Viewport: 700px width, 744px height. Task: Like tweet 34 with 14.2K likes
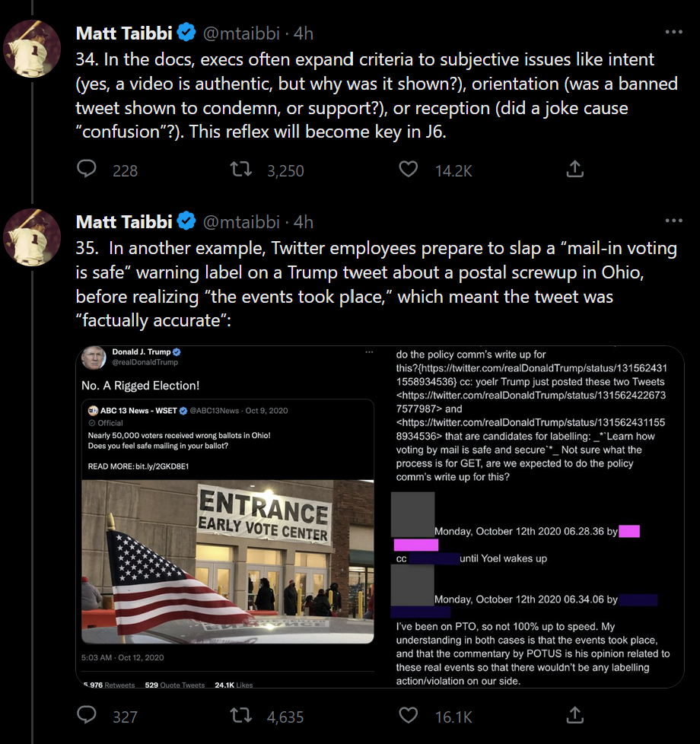409,170
